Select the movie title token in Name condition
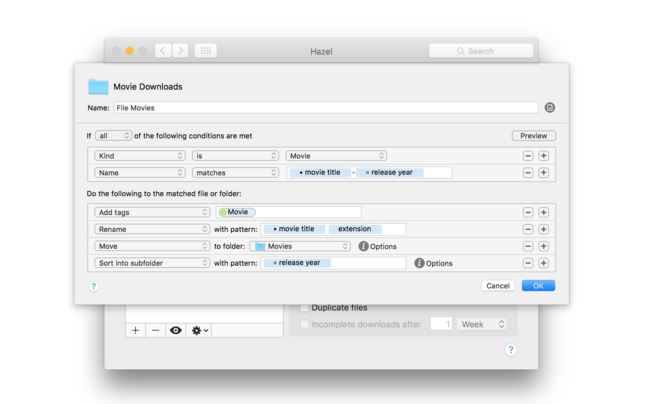 (320, 172)
